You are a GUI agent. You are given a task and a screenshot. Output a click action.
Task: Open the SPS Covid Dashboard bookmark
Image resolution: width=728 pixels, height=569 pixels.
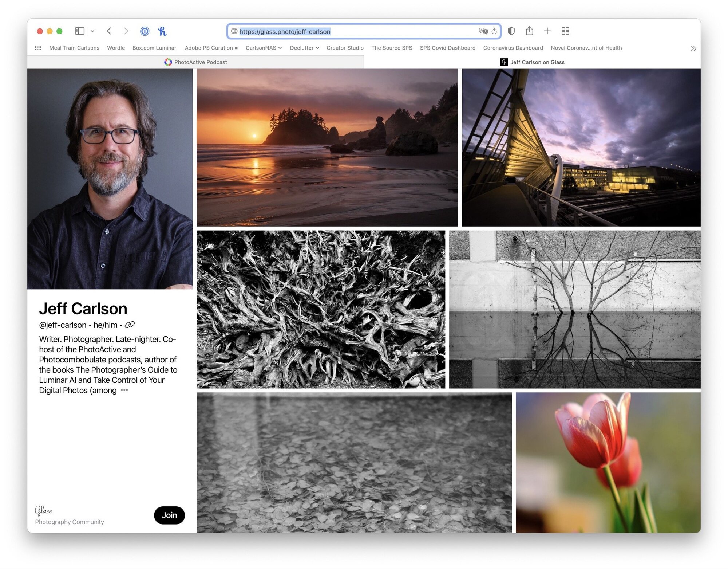pos(448,48)
